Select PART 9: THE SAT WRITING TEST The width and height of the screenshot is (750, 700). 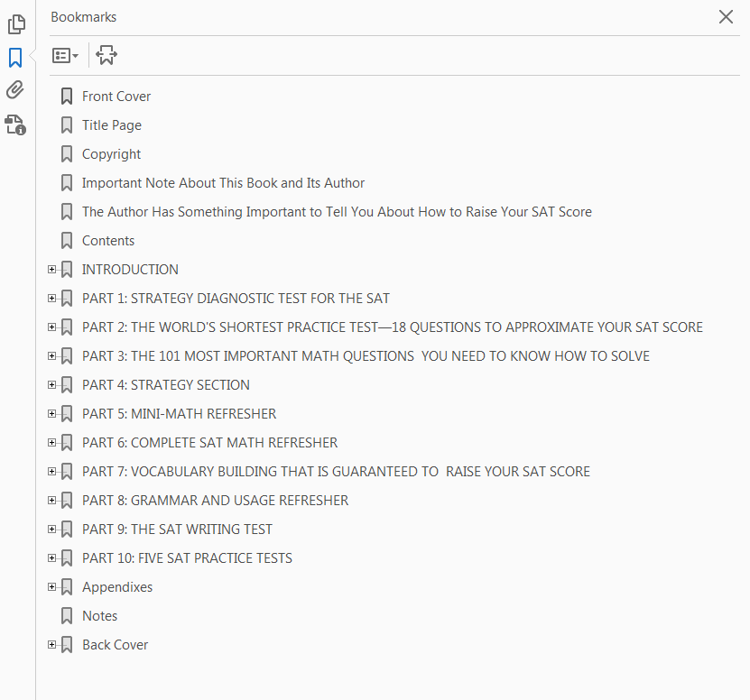pos(177,530)
